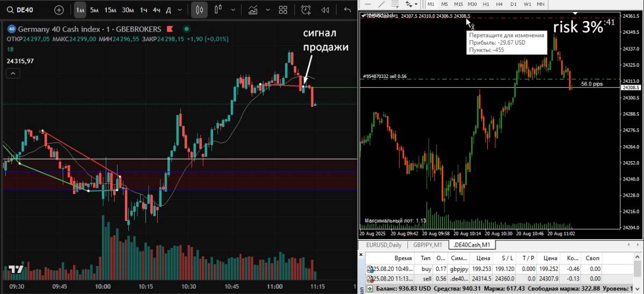
Task: Click the add symbol plus icon
Action: [x=59, y=10]
